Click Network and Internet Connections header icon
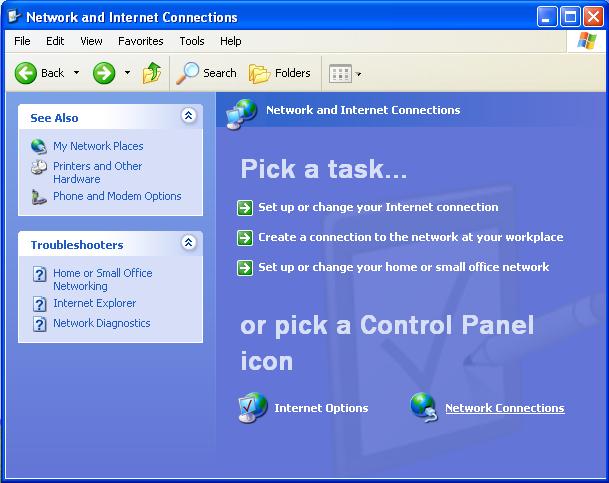The height and width of the screenshot is (483, 609). 242,114
